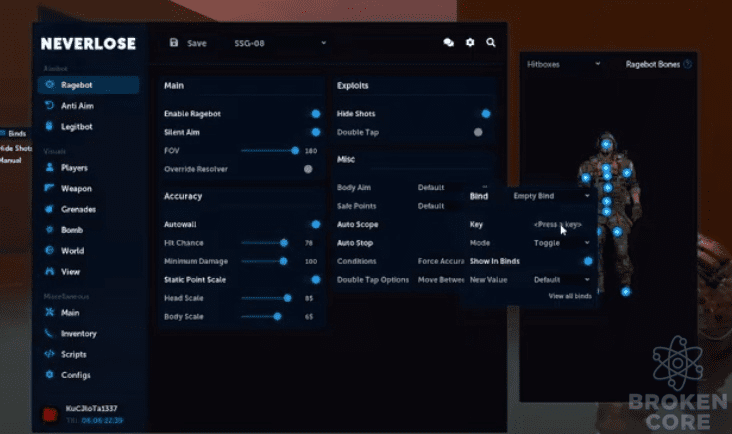This screenshot has height=434, width=732.
Task: Enable Double Tap switch
Action: tap(478, 132)
